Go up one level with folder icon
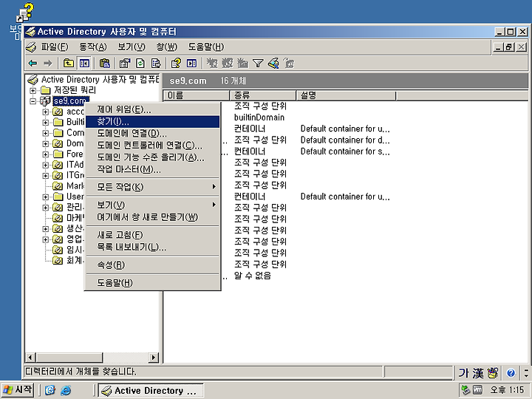The image size is (532, 399). (x=69, y=63)
